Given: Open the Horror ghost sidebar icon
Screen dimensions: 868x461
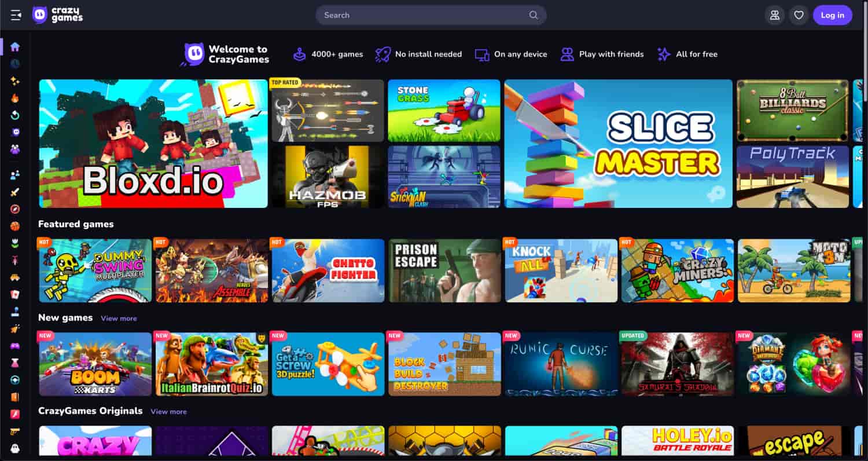Looking at the screenshot, I should (x=15, y=448).
